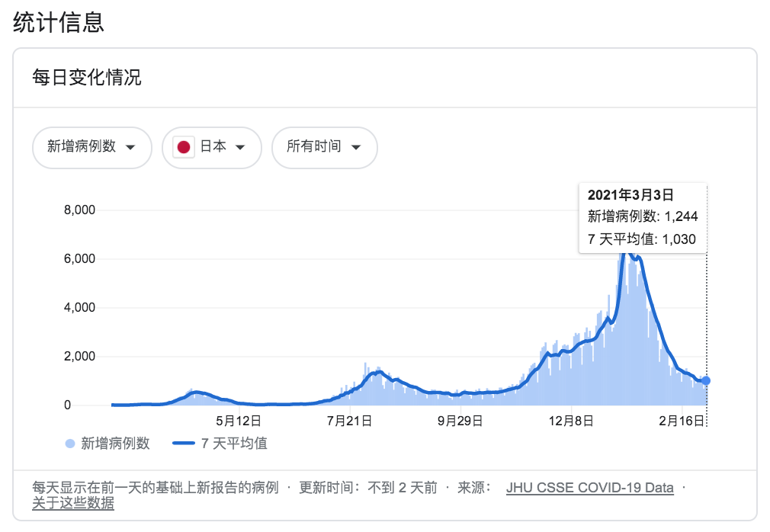Viewport: 770px width, 532px height.
Task: Click the tooltip 7 天平均值: 1,030 value
Action: click(642, 239)
